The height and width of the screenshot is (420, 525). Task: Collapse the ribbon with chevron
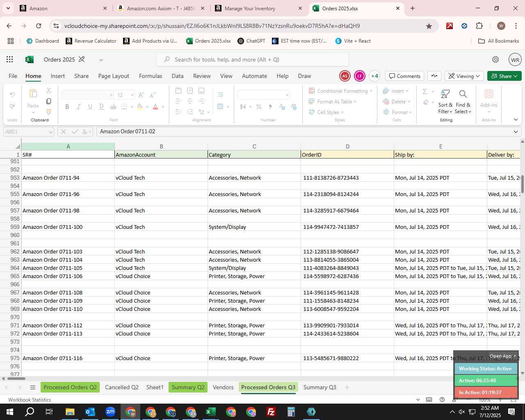[516, 120]
